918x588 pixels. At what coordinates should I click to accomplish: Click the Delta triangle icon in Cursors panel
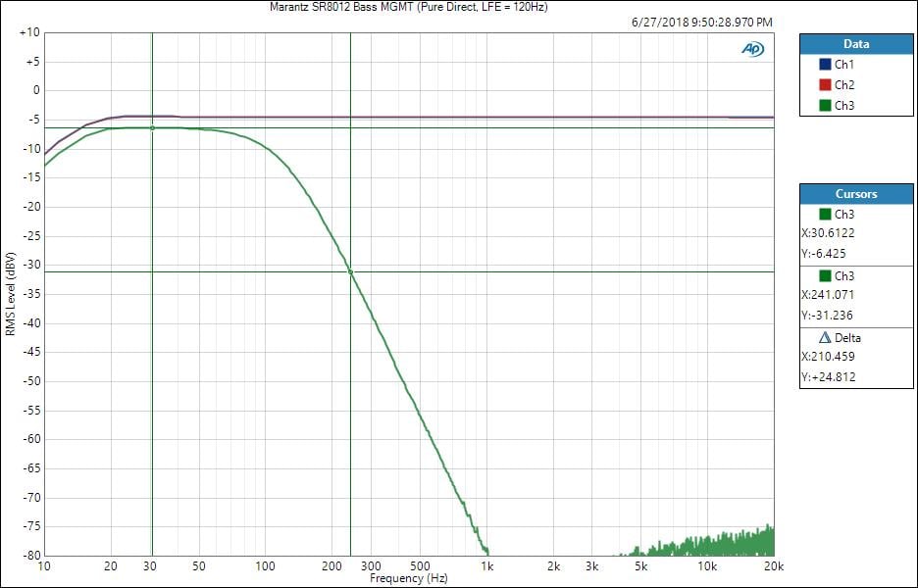point(825,337)
